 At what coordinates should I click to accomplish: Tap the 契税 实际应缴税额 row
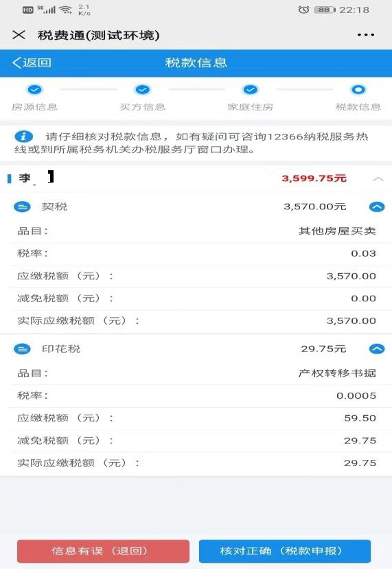click(196, 321)
